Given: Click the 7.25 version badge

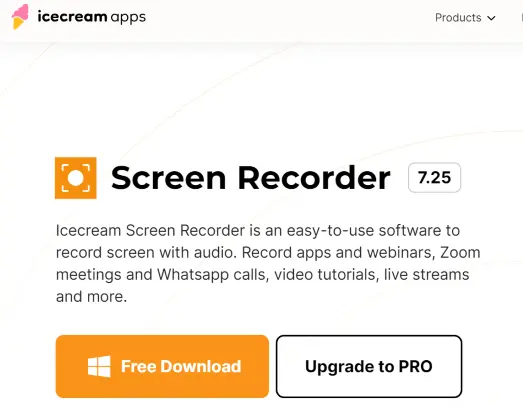Looking at the screenshot, I should (434, 177).
